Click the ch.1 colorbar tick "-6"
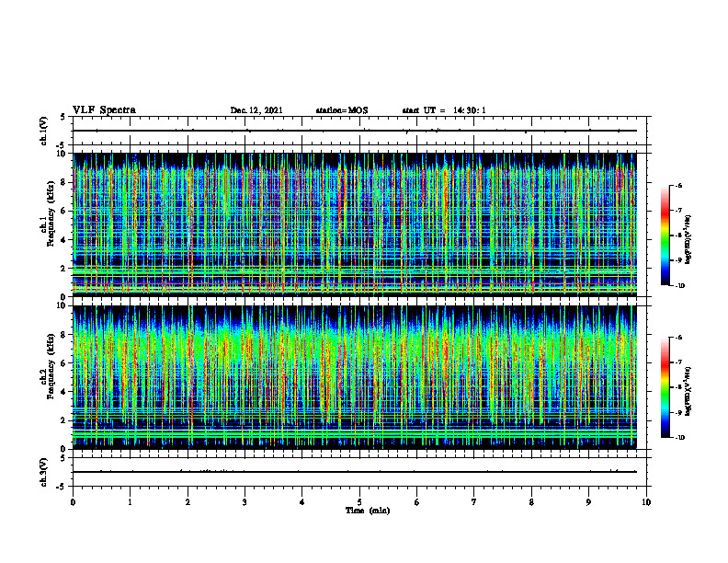This screenshot has width=728, height=563. point(679,186)
